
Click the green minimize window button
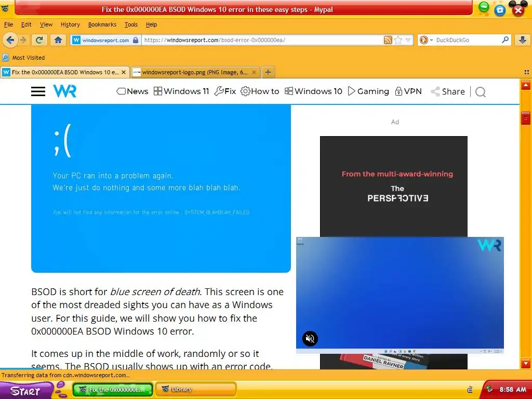tap(484, 7)
